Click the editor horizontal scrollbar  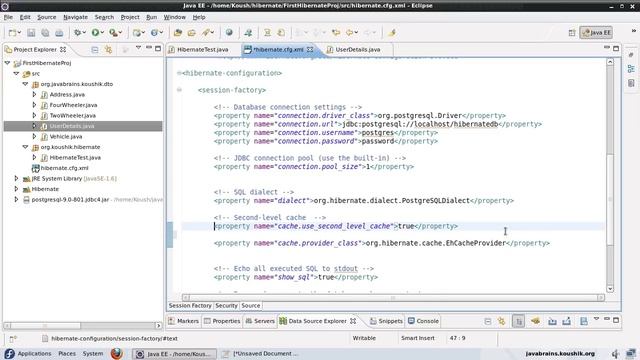[393, 298]
